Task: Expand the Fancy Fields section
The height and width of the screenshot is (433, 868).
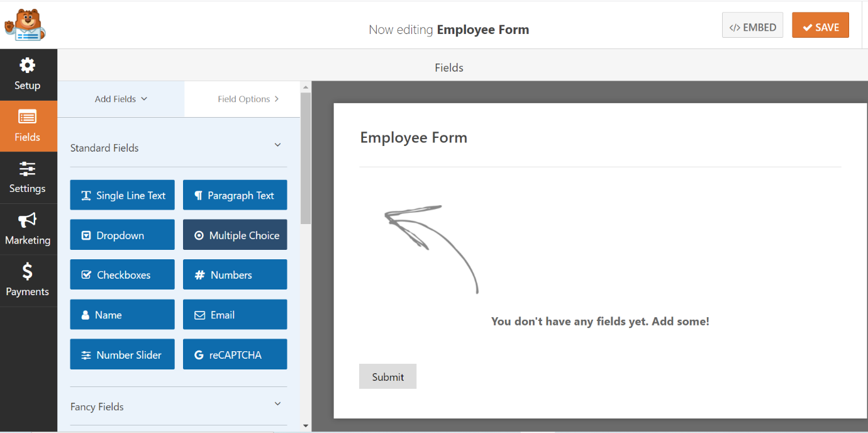Action: pyautogui.click(x=277, y=404)
